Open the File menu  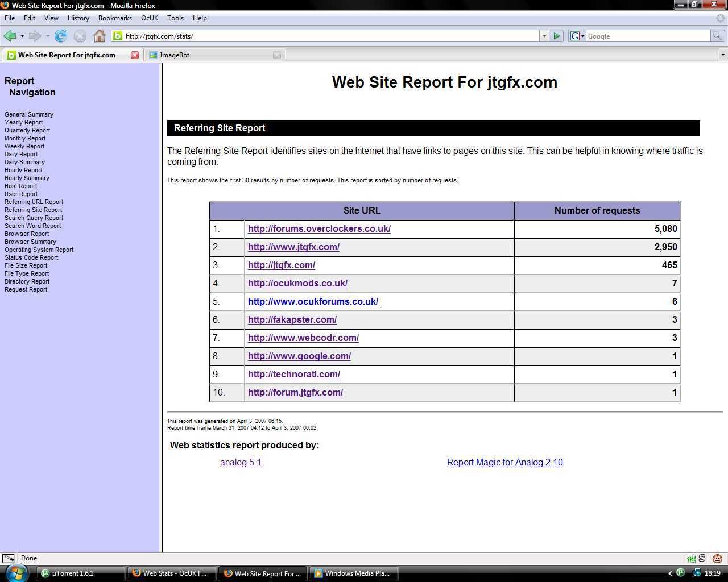click(x=10, y=18)
